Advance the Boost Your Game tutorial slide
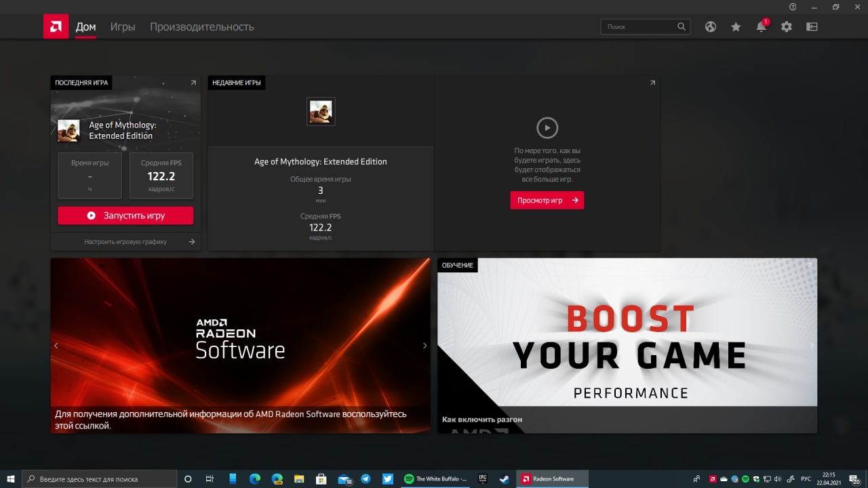The image size is (868, 488). point(812,346)
